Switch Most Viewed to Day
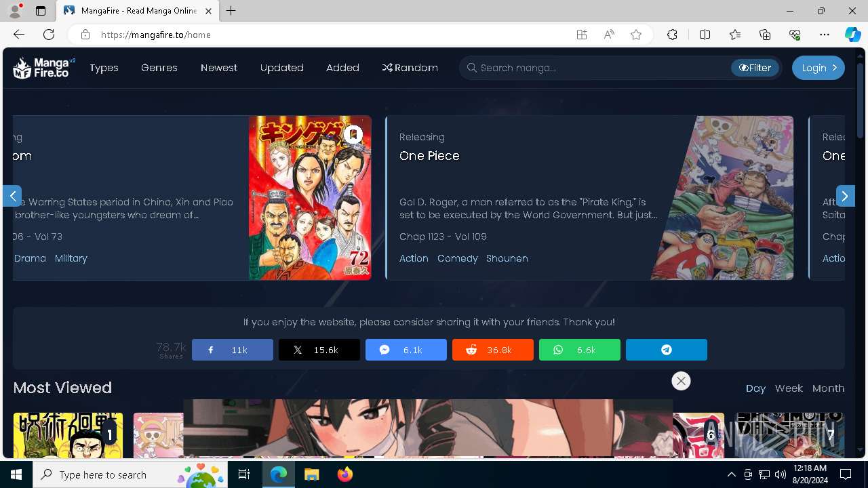This screenshot has height=488, width=868. [755, 388]
